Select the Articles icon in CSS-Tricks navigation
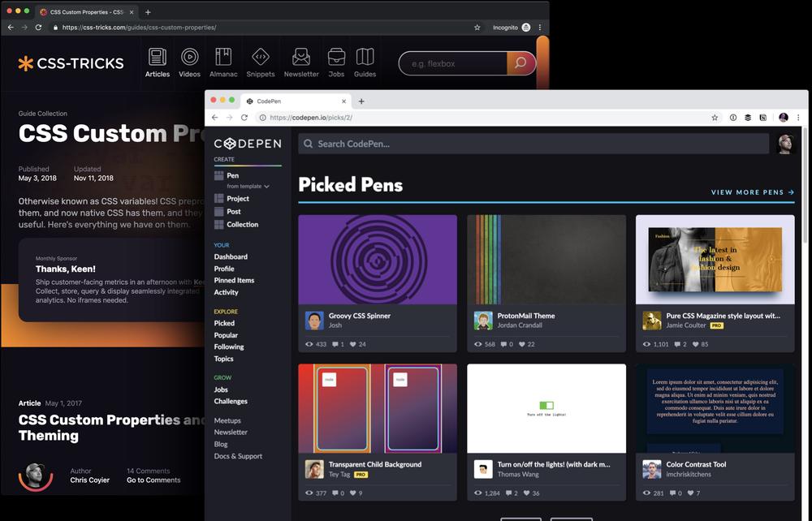This screenshot has width=812, height=521. tap(157, 56)
